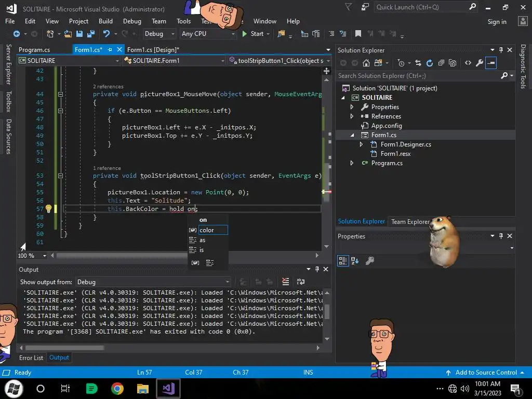The image size is (532, 399).
Task: Click the New Project toolbar icon
Action: pyautogui.click(x=50, y=34)
